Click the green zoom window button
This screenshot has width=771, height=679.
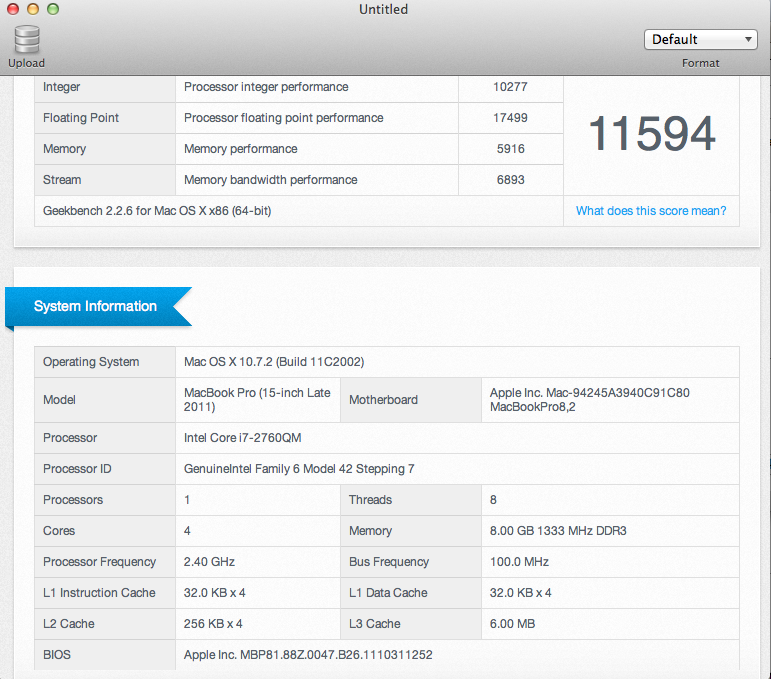coord(53,9)
